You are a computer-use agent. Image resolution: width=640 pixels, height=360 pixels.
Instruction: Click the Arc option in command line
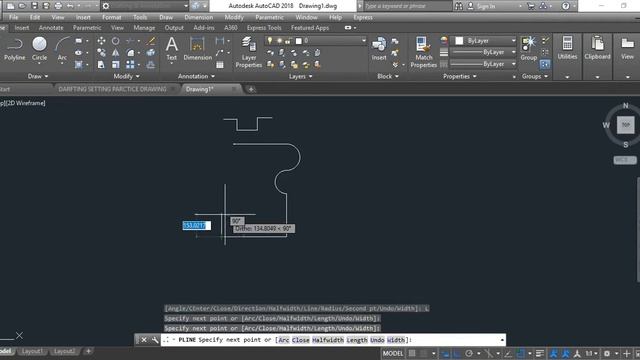tap(284, 340)
